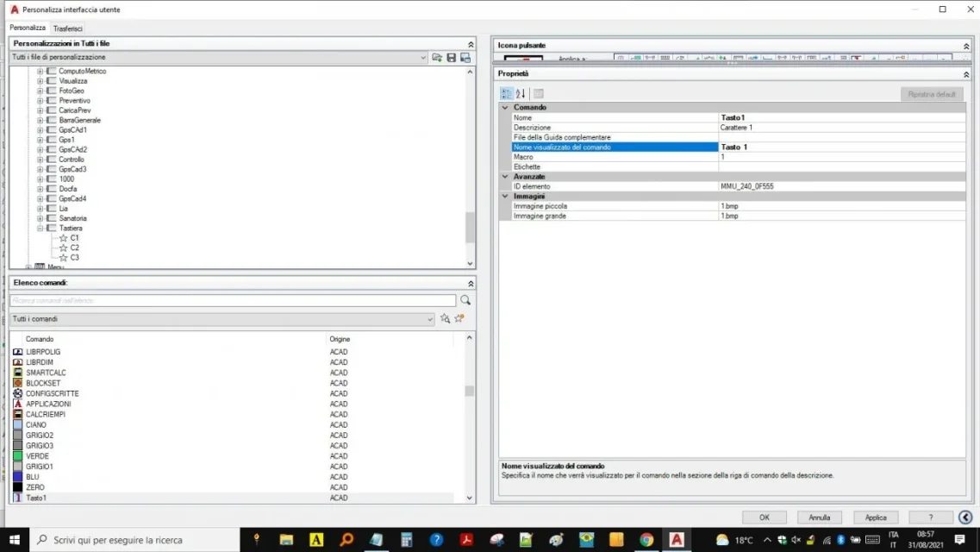
Task: Click the Windows Start button
Action: 15,540
